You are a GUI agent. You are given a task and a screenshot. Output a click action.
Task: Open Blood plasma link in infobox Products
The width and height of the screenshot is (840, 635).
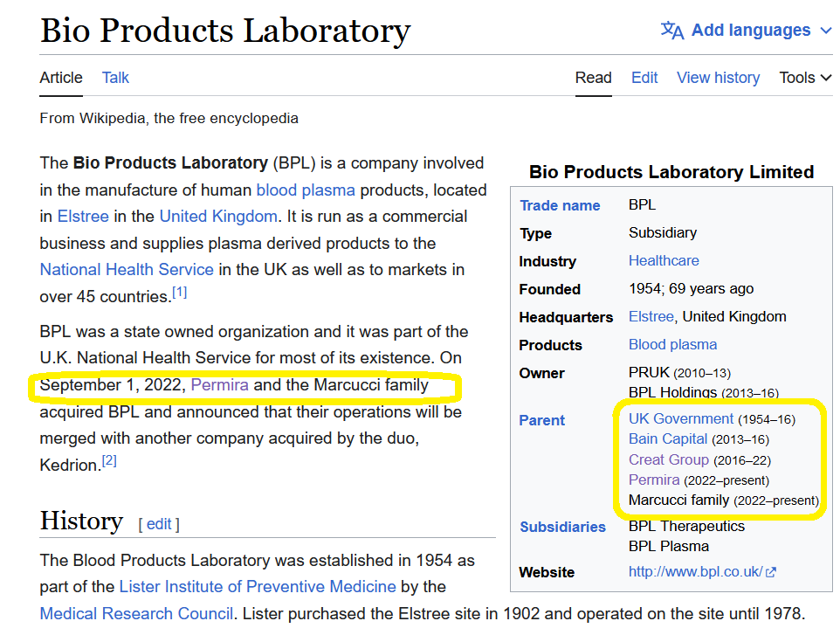(x=673, y=344)
